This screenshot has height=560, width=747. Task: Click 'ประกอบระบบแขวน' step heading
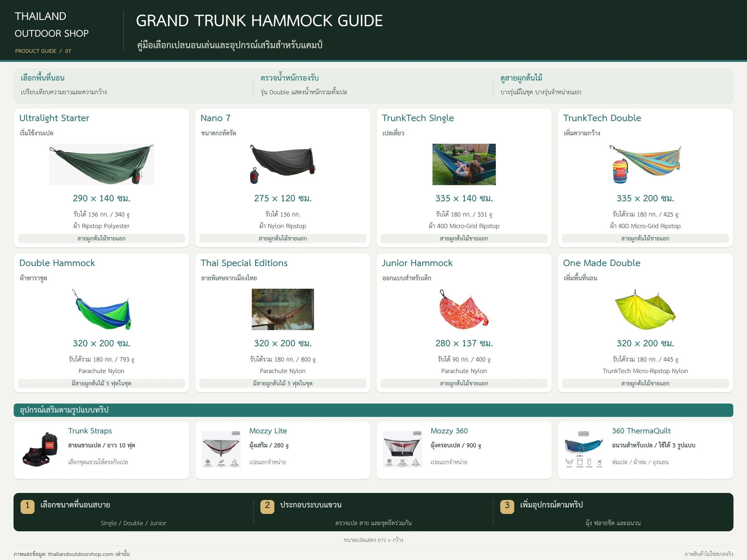pyautogui.click(x=311, y=505)
